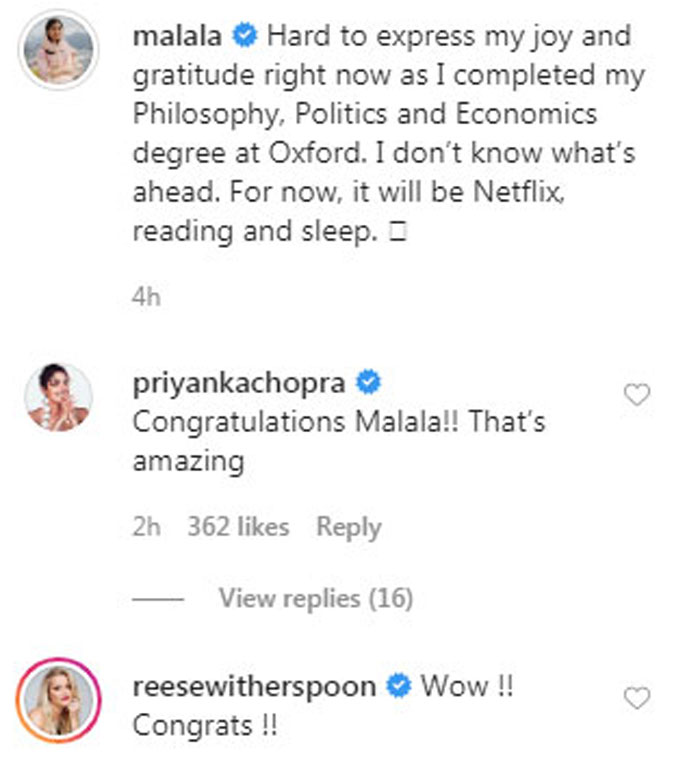The image size is (700, 759).
Task: Like priyankachopra's comment with the heart
Action: tap(636, 395)
